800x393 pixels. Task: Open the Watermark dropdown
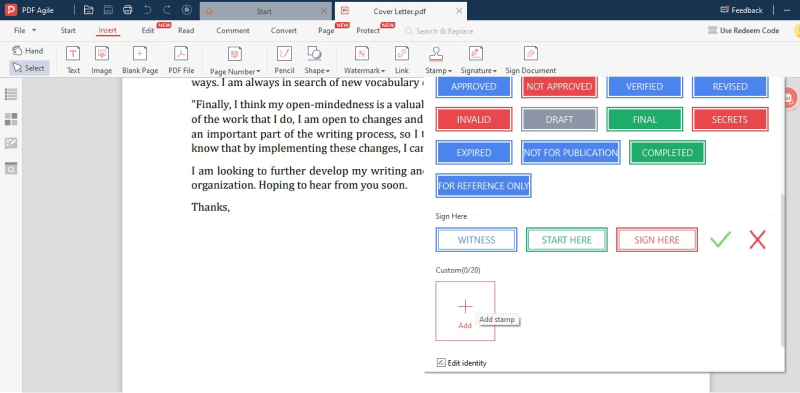[364, 60]
